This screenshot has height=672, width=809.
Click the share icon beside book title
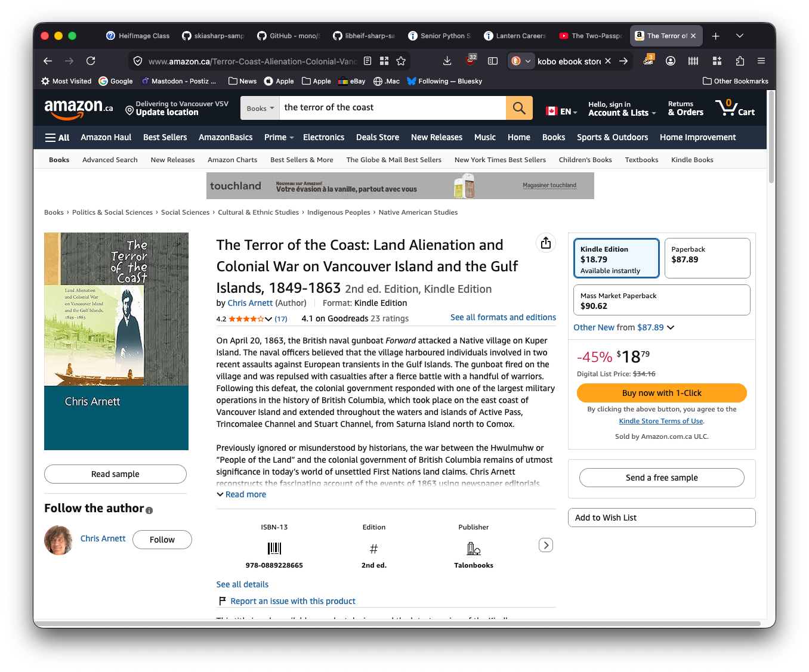pyautogui.click(x=545, y=243)
